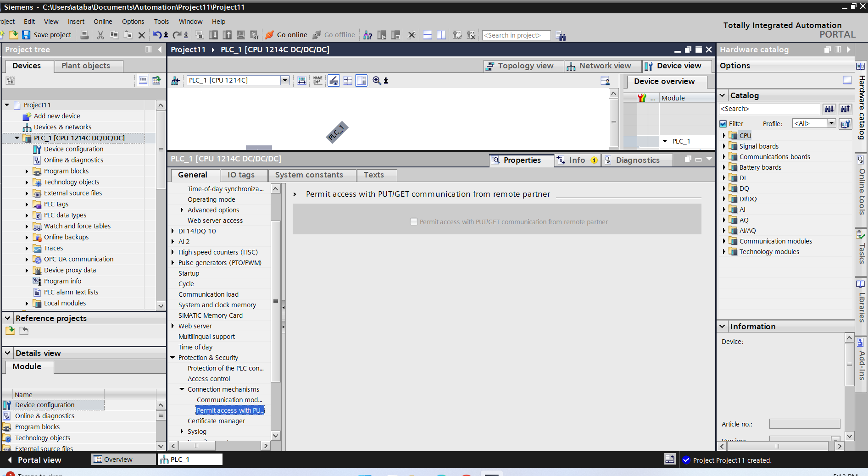Select Devices & networks in Project tree
Viewport: 868px width, 476px height.
[62, 127]
